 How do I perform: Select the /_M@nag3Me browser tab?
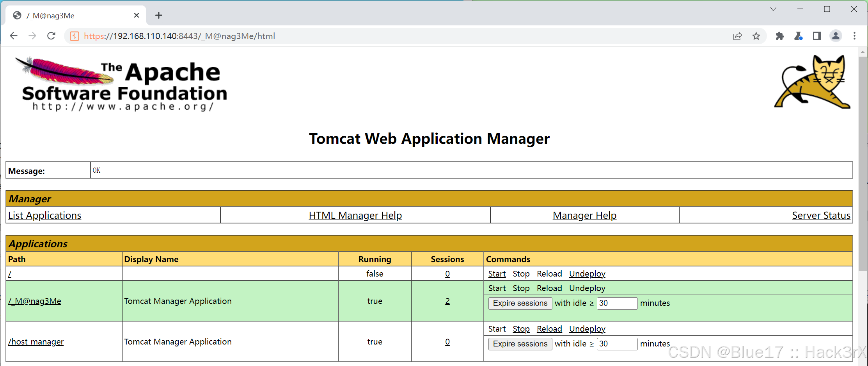pos(76,16)
